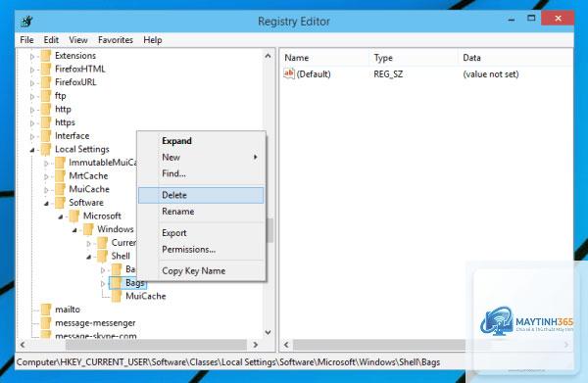This screenshot has width=588, height=383.
Task: Click the ftp folder icon
Action: pos(46,96)
